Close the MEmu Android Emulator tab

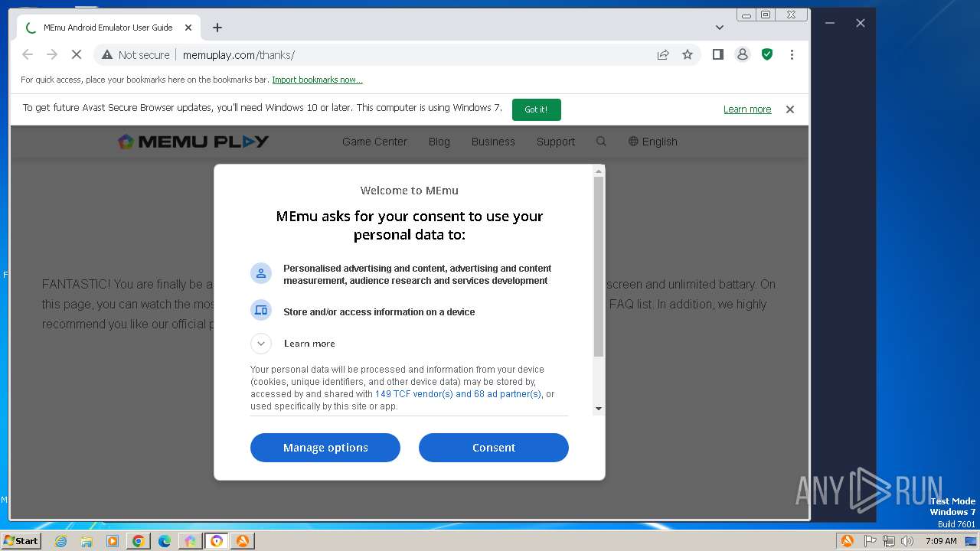pyautogui.click(x=188, y=28)
